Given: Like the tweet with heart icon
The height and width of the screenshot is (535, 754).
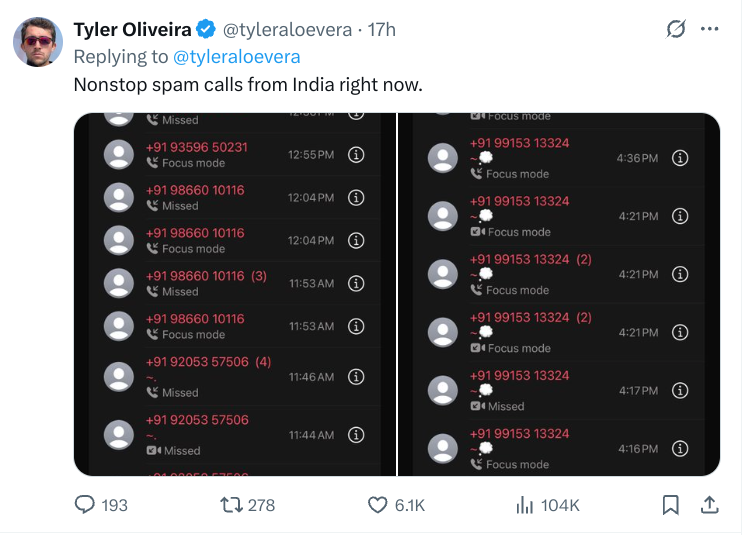Looking at the screenshot, I should tap(378, 505).
